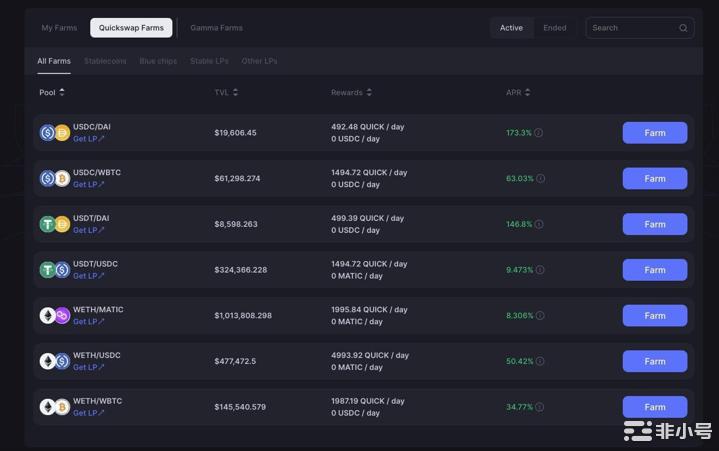The image size is (719, 451).
Task: Sort farms by Pool column
Action: (51, 93)
